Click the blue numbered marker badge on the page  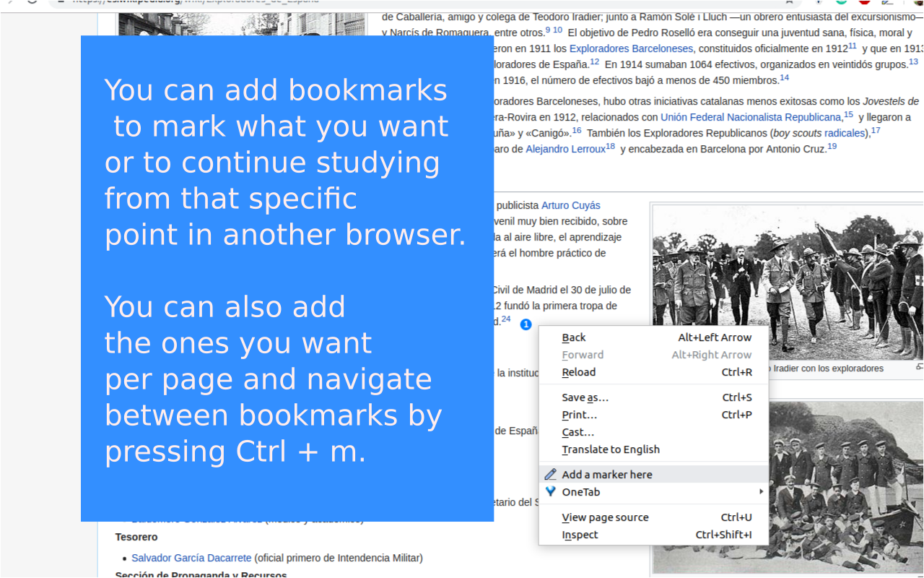[x=525, y=324]
